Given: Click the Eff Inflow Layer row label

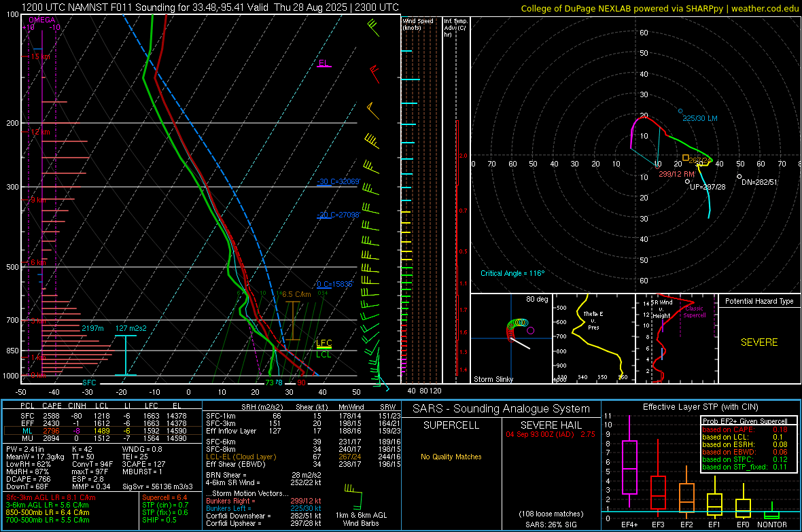Looking at the screenshot, I should click(x=231, y=431).
